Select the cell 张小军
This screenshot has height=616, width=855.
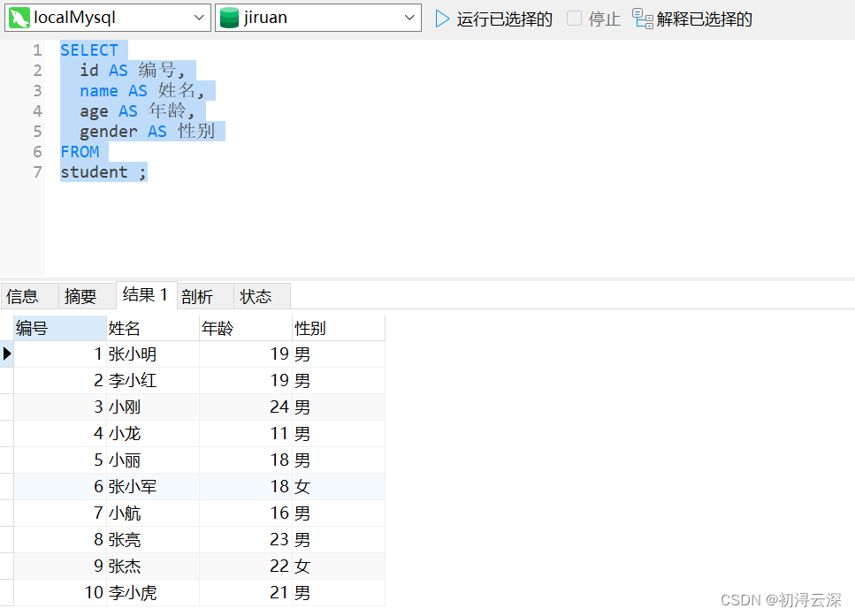[153, 487]
